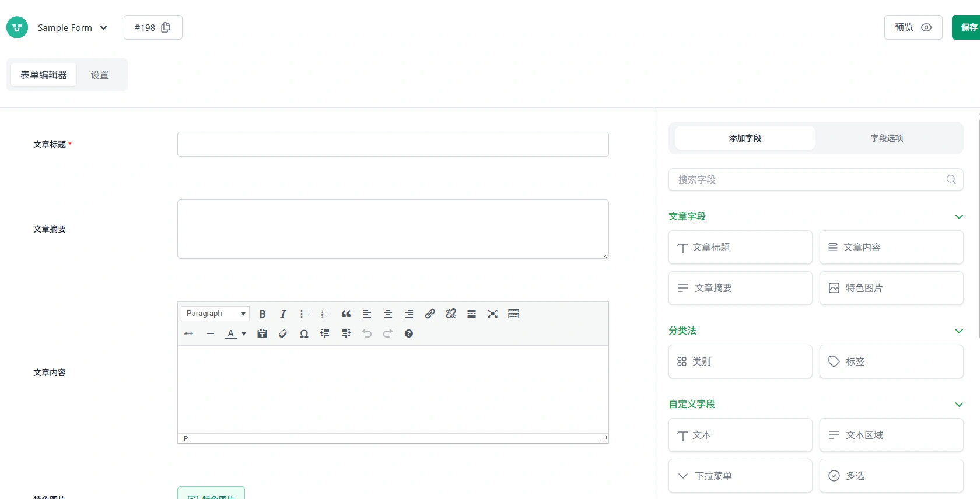Add a 文章摘要 field
This screenshot has height=499, width=980.
pyautogui.click(x=740, y=288)
